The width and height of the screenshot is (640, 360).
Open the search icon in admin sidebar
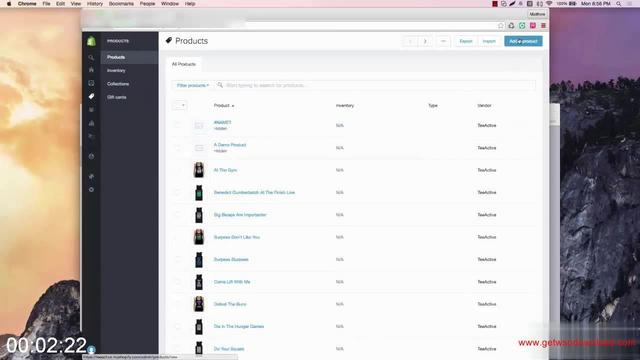91,58
